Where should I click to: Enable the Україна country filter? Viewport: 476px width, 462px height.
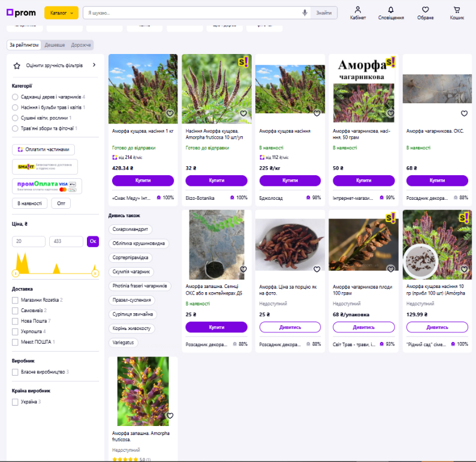point(16,402)
